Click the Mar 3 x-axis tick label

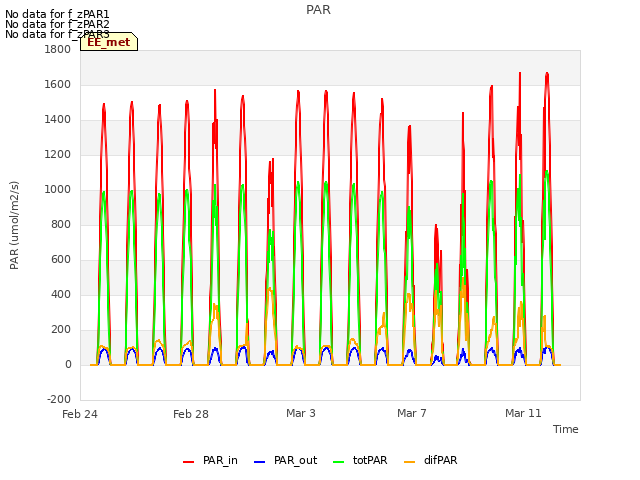point(301,413)
